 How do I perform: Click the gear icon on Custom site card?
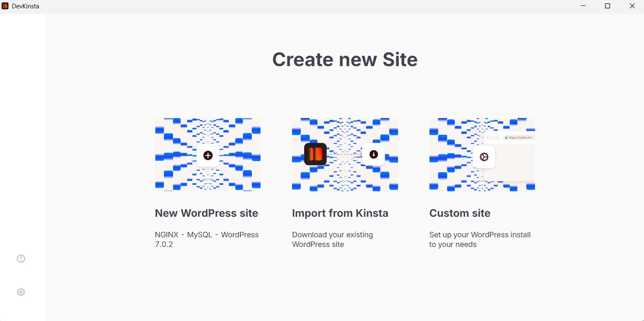click(484, 157)
